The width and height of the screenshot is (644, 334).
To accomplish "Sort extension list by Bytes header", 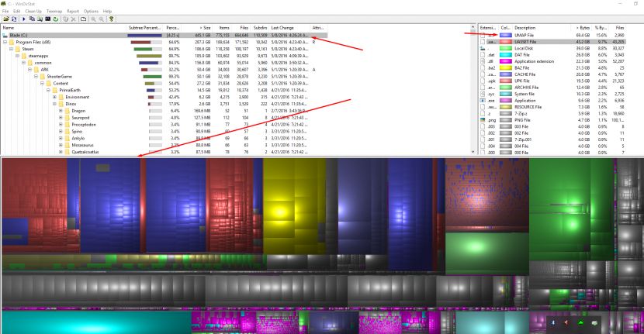I will pos(580,28).
